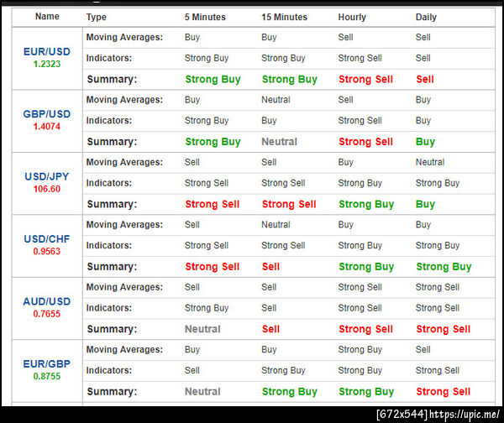The image size is (504, 423).
Task: Click the upic.me watermark link
Action: [465, 415]
